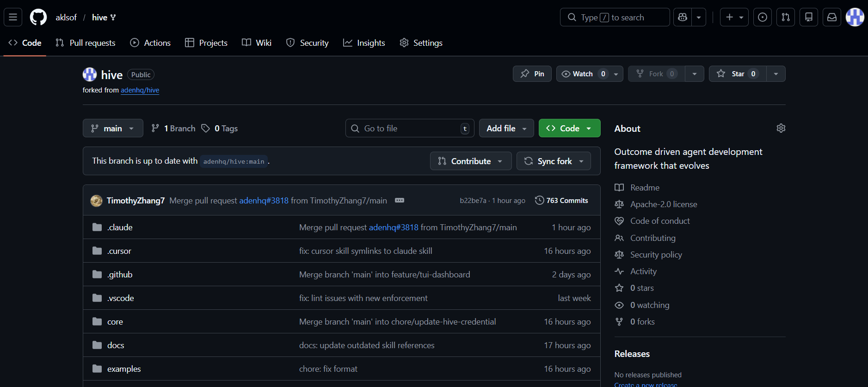Screen dimensions: 868x387
Task: Open the repositories icon in header
Action: (x=809, y=17)
